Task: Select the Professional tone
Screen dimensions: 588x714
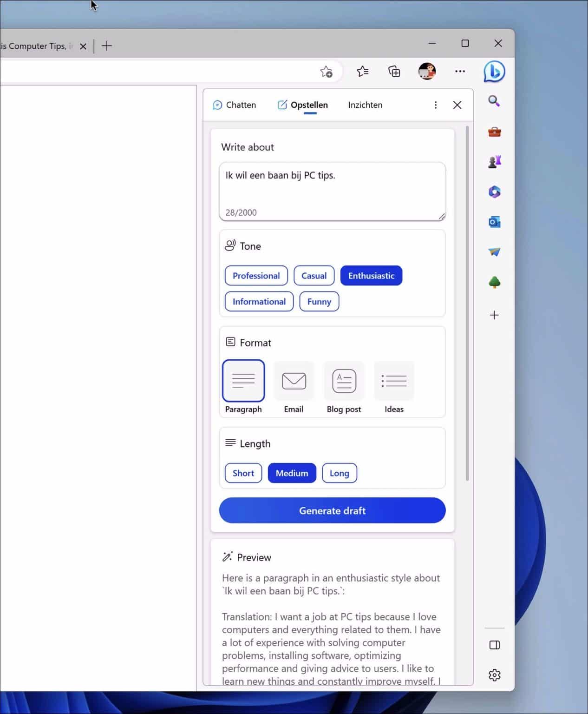Action: point(256,275)
